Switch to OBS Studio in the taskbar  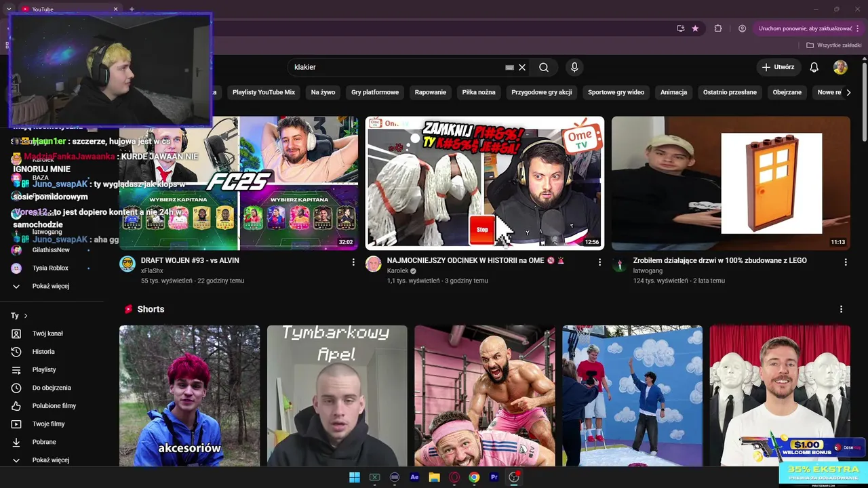pos(514,477)
